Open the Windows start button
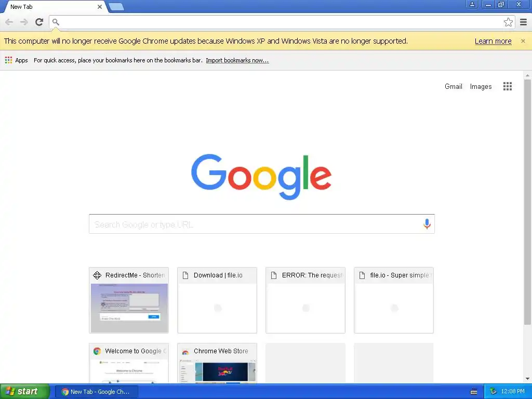Image resolution: width=532 pixels, height=399 pixels. tap(25, 392)
